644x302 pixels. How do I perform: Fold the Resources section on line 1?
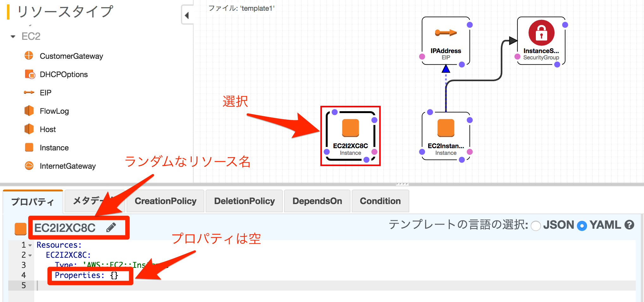click(x=30, y=245)
